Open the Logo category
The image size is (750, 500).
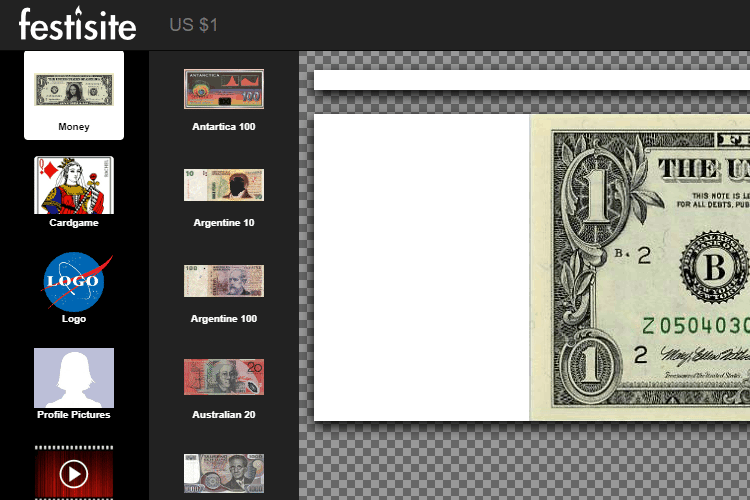pyautogui.click(x=74, y=281)
